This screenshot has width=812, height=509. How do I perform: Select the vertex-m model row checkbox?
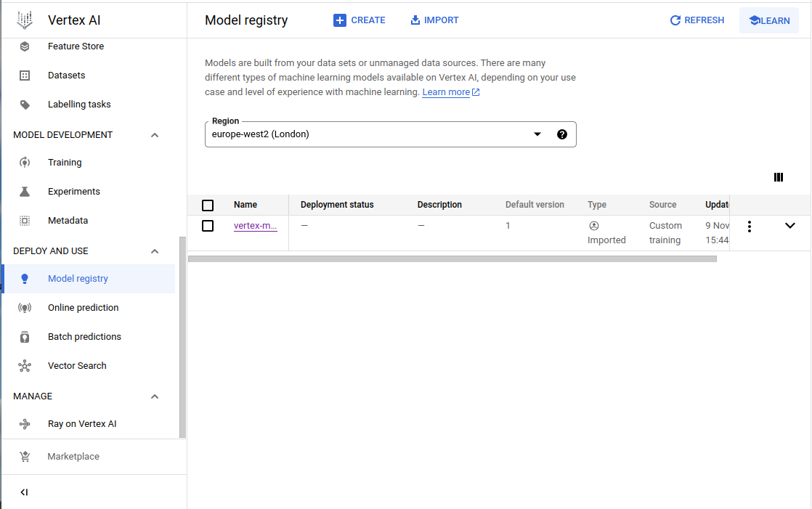[x=208, y=226]
